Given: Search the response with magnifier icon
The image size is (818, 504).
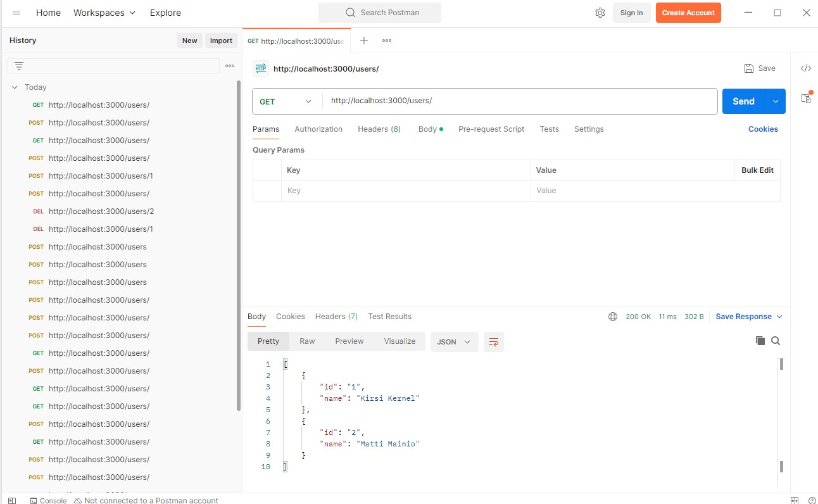Looking at the screenshot, I should (x=776, y=341).
